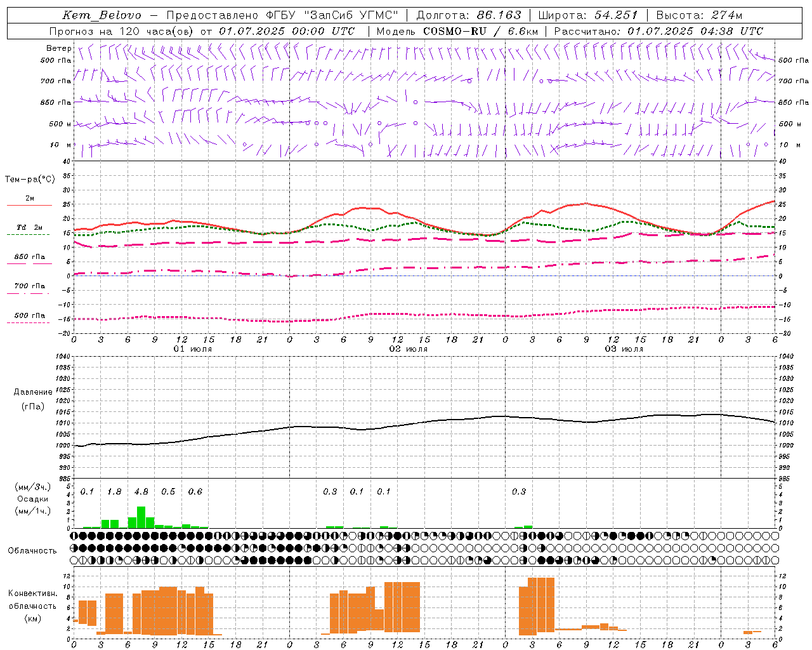This screenshot has height=650, width=812.
Task: Click the 0.5 precipitation total
Action: click(x=168, y=492)
